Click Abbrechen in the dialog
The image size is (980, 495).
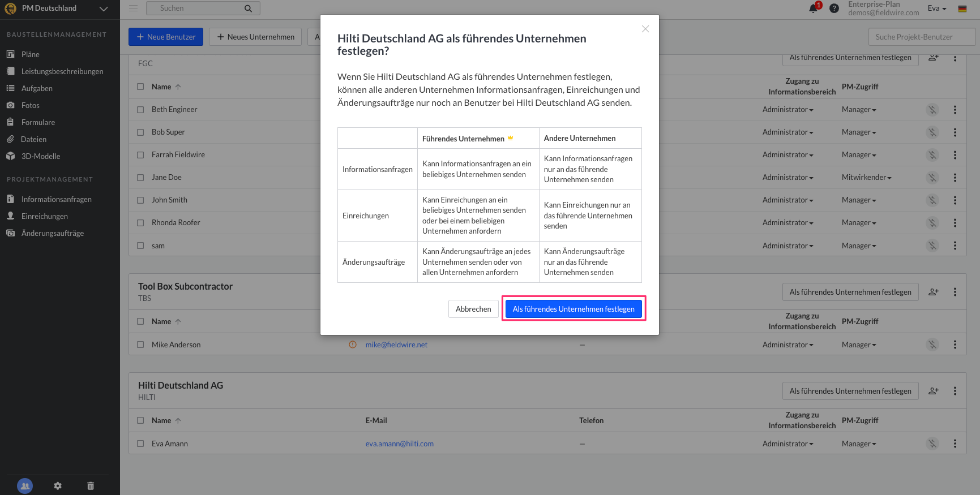[x=473, y=309]
